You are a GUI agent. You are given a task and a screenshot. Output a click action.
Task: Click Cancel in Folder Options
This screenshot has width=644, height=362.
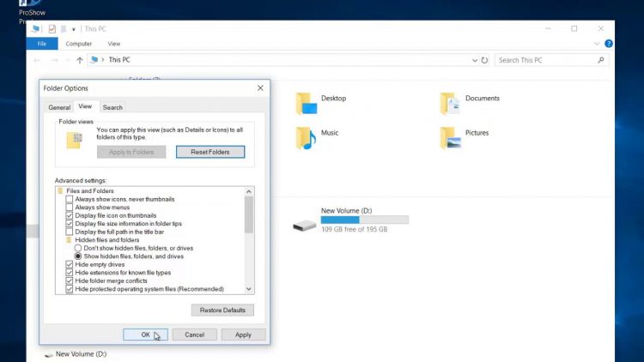click(x=195, y=335)
